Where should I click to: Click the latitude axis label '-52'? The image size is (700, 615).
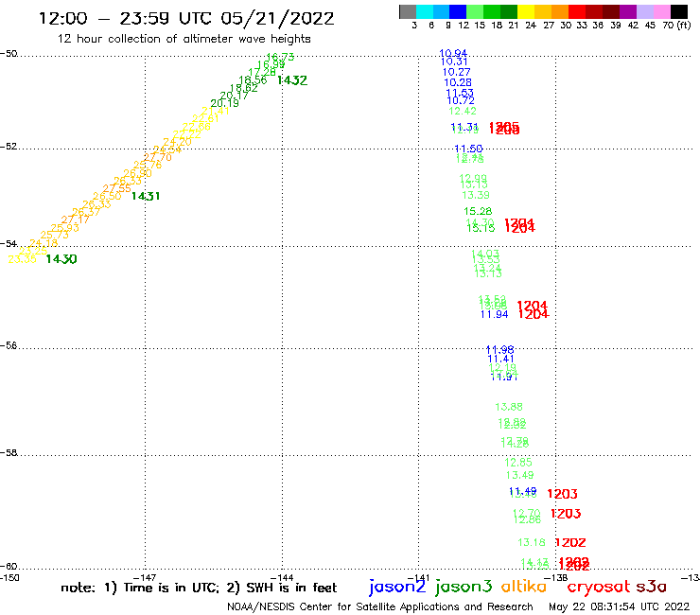click(x=9, y=146)
